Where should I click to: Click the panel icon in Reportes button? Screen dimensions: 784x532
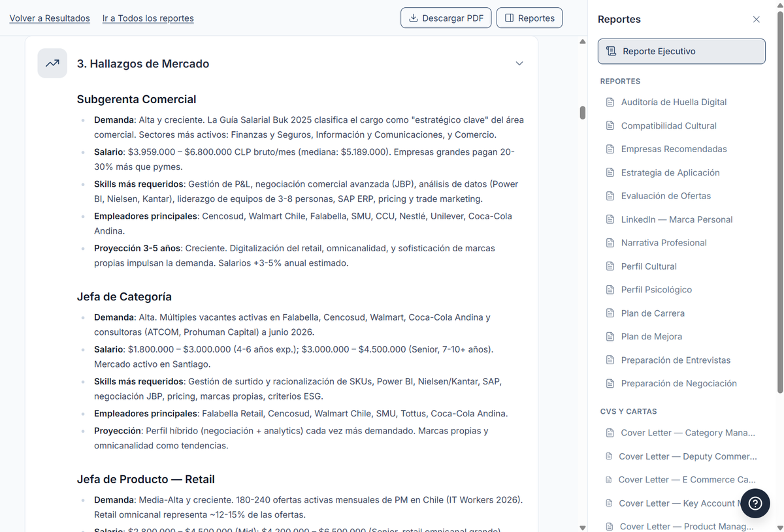pyautogui.click(x=510, y=18)
